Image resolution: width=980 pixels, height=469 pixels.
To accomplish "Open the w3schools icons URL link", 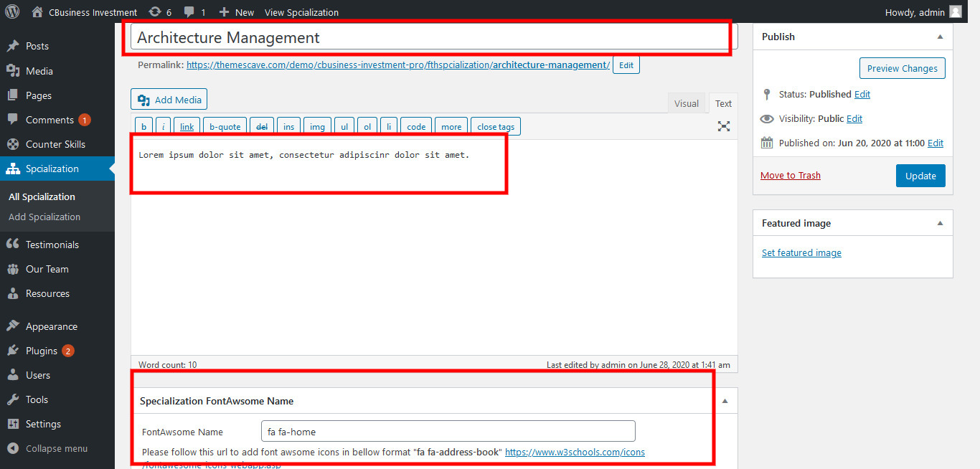I will tap(575, 452).
